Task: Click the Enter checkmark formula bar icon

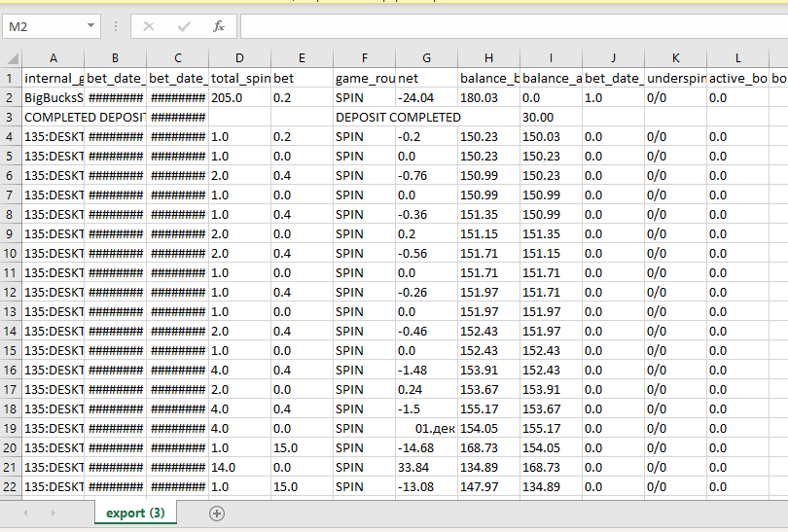Action: point(184,26)
